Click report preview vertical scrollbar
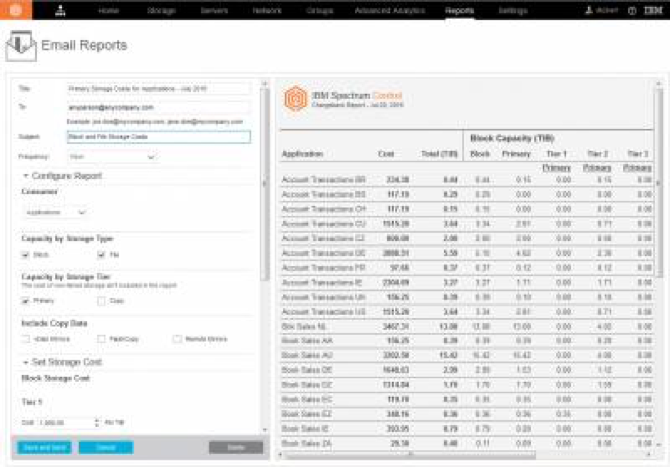The width and height of the screenshot is (670, 467). (659, 184)
